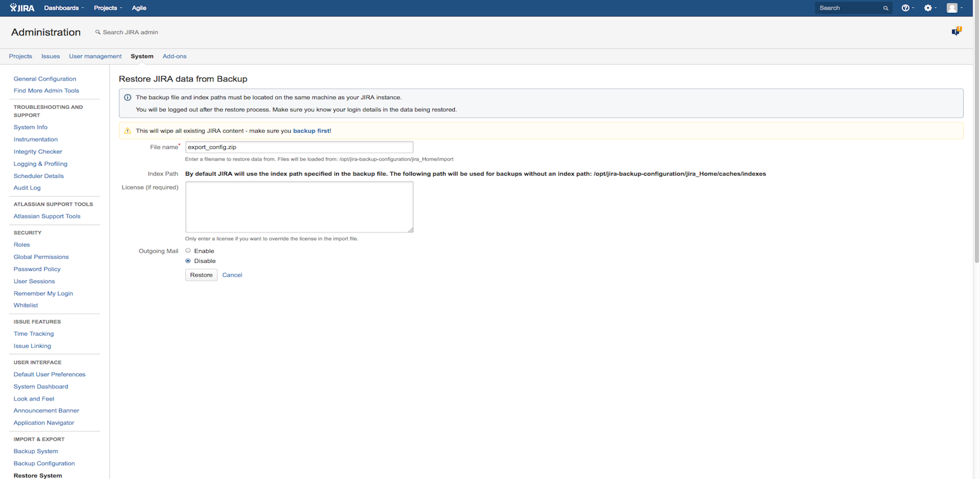Click the Restore button
Image resolution: width=980 pixels, height=479 pixels.
pos(201,275)
